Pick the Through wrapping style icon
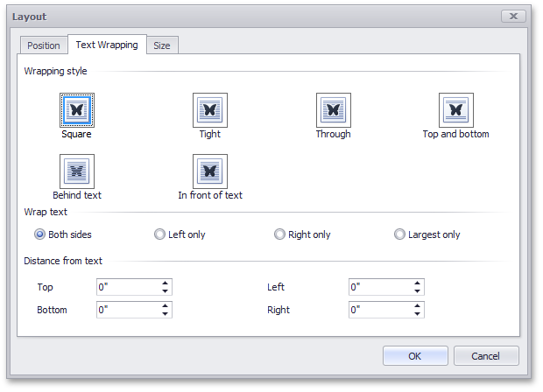The width and height of the screenshot is (543, 392). [x=333, y=109]
